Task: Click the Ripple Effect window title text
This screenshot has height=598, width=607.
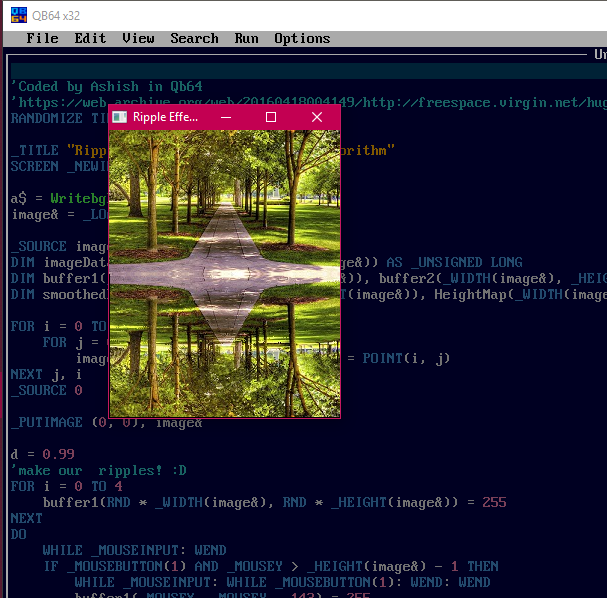Action: [165, 117]
